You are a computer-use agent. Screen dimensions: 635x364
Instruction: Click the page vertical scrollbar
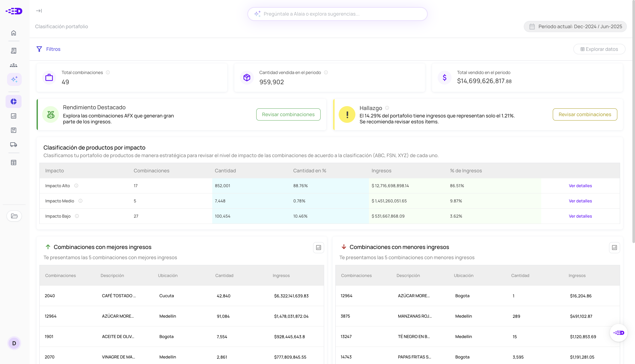point(633,121)
